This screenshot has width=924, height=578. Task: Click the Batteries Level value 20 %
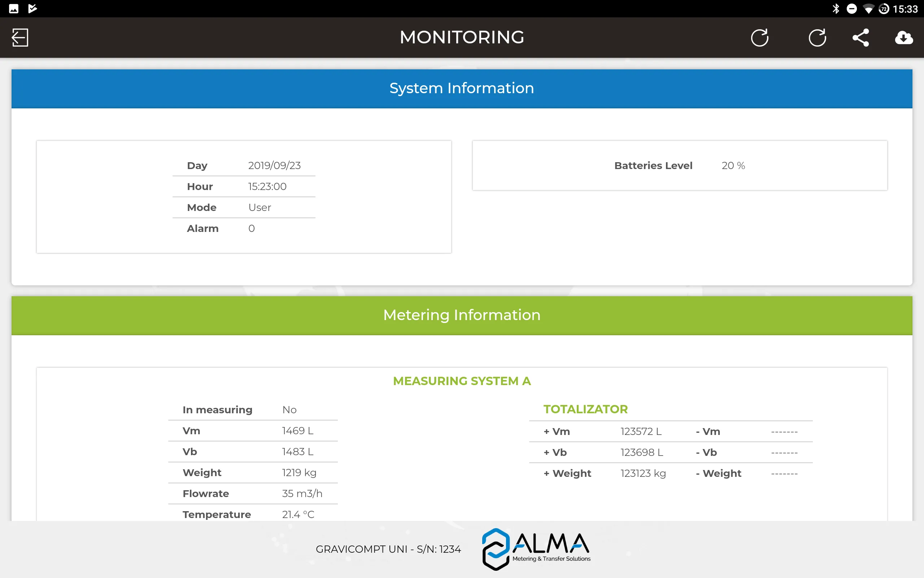[x=733, y=165]
